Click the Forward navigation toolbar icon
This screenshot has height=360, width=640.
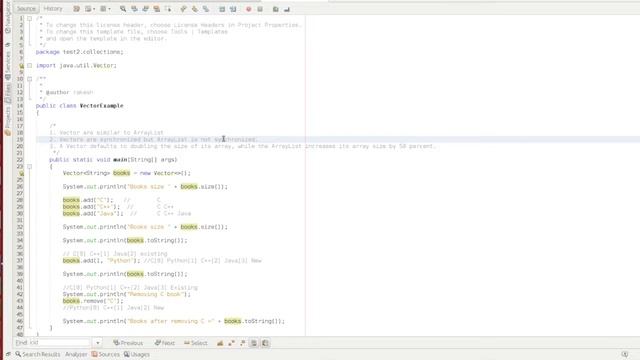[x=103, y=9]
